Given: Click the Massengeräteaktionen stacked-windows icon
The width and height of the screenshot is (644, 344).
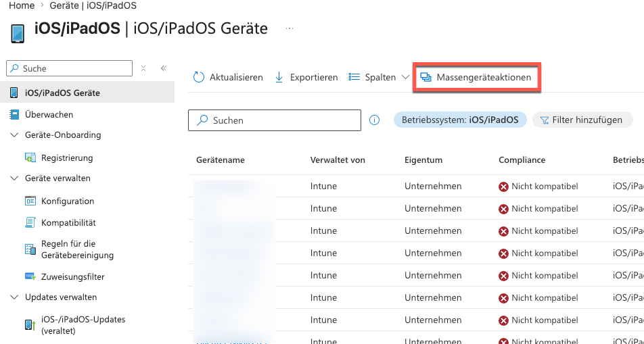Looking at the screenshot, I should pos(426,77).
